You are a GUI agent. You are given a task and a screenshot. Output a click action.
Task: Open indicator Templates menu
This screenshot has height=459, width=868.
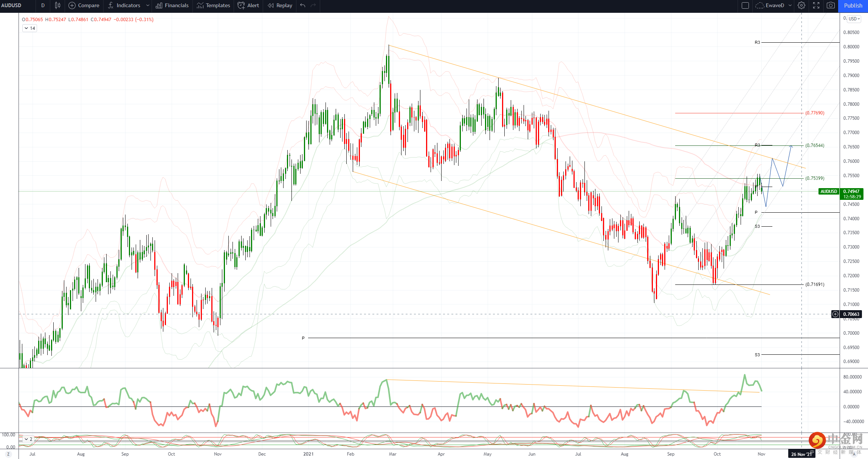pyautogui.click(x=213, y=5)
